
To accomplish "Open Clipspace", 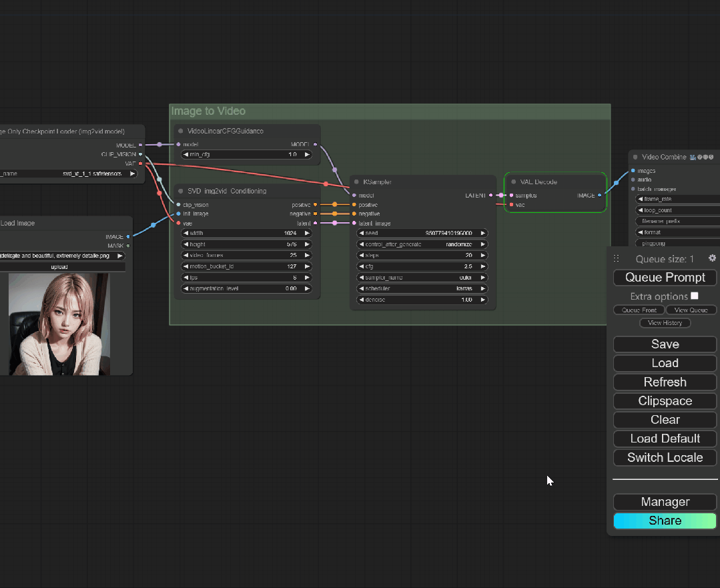I will (665, 400).
